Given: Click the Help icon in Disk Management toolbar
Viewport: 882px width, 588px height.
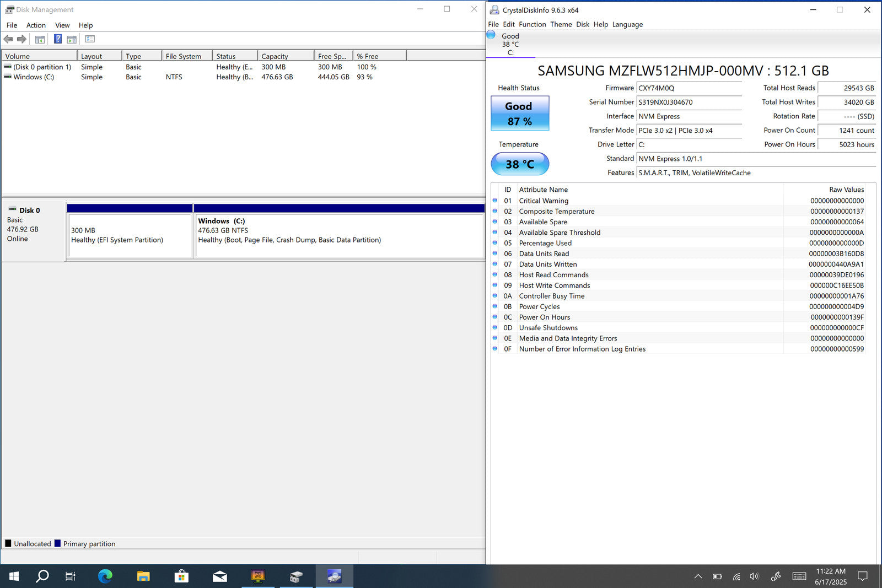Looking at the screenshot, I should pyautogui.click(x=57, y=39).
